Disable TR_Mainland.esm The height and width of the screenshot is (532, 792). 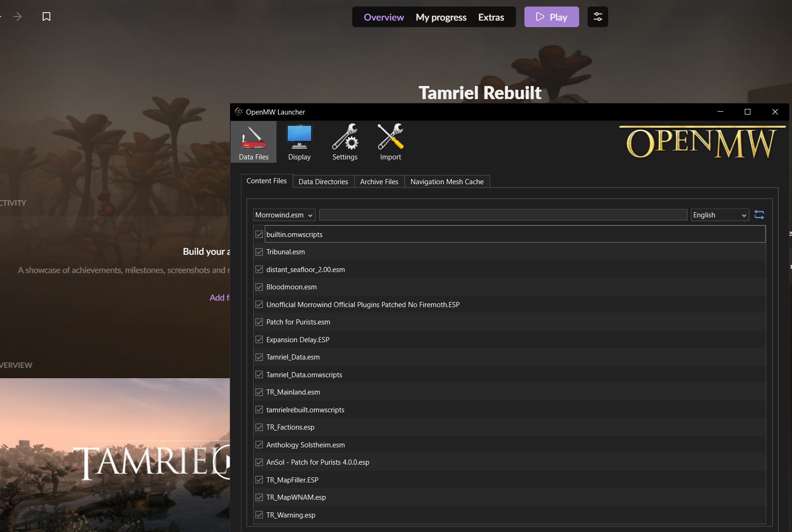pos(259,392)
